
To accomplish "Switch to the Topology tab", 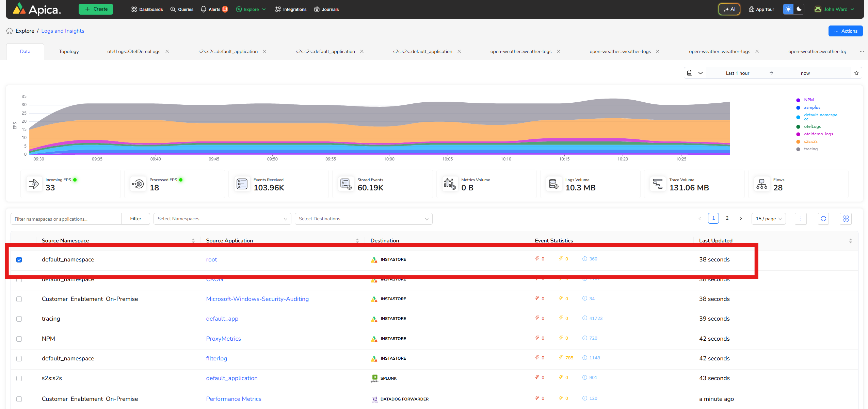I will click(69, 51).
